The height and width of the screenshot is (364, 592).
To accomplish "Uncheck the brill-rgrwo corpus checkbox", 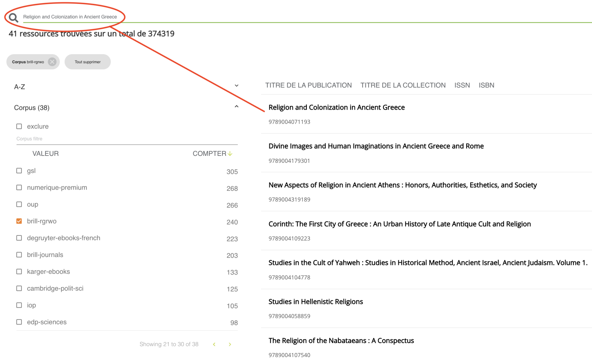I will click(x=19, y=221).
